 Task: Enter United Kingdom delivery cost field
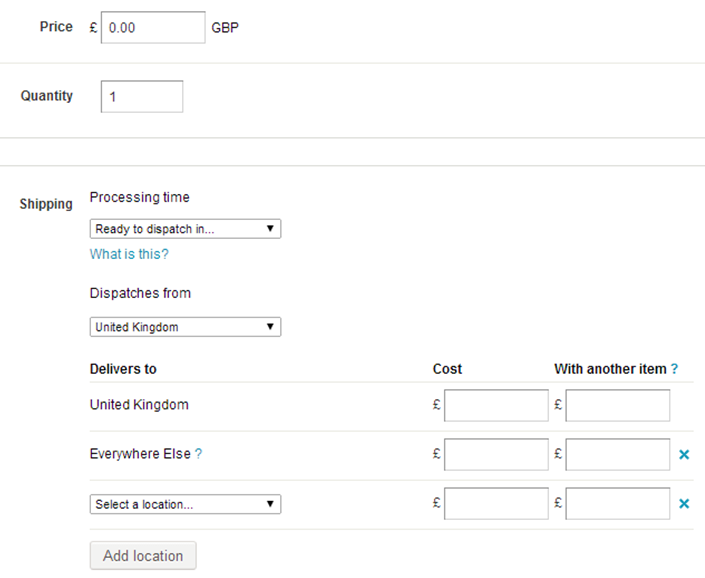tap(496, 406)
